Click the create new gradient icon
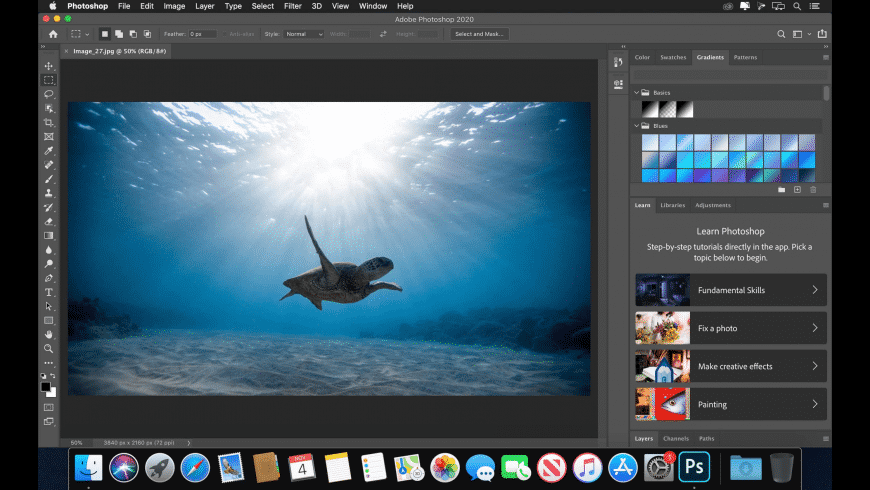 797,189
